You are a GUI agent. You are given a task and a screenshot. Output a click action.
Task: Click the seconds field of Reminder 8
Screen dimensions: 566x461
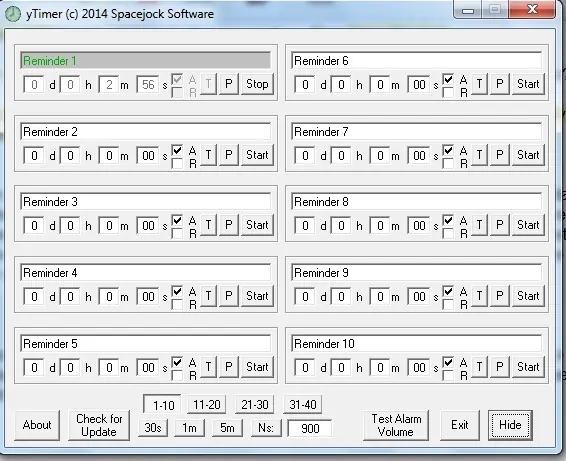pyautogui.click(x=419, y=226)
